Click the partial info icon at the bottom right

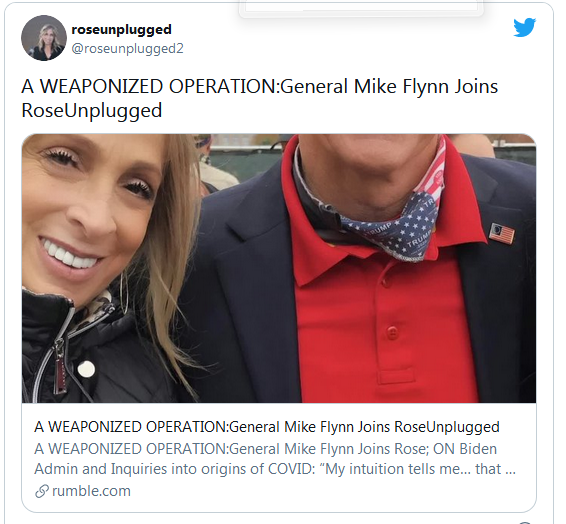coord(527,522)
